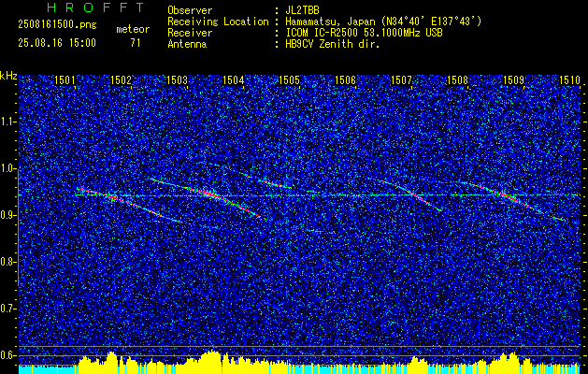
Task: Click the meteor count label
Action: click(133, 29)
